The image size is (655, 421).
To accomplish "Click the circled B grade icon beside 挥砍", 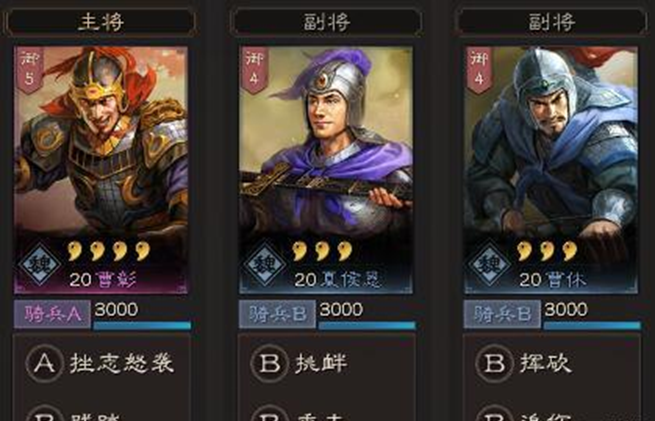I will point(495,363).
